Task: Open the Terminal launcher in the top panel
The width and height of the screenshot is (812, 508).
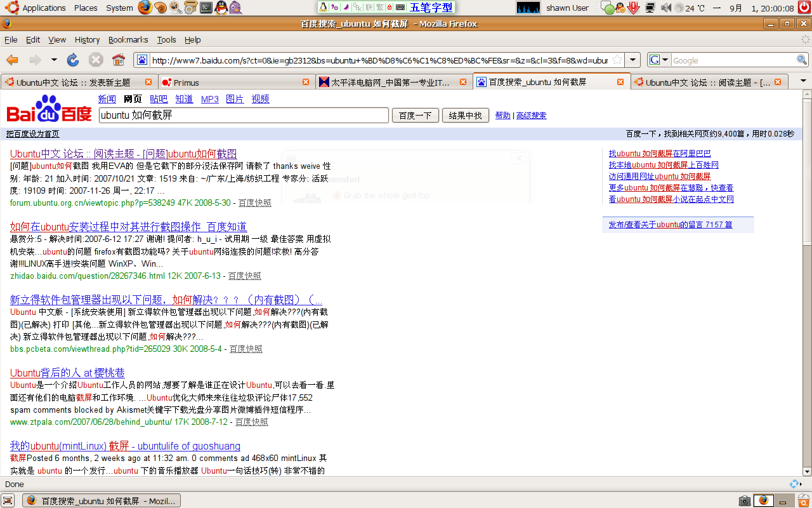Action: click(x=206, y=8)
